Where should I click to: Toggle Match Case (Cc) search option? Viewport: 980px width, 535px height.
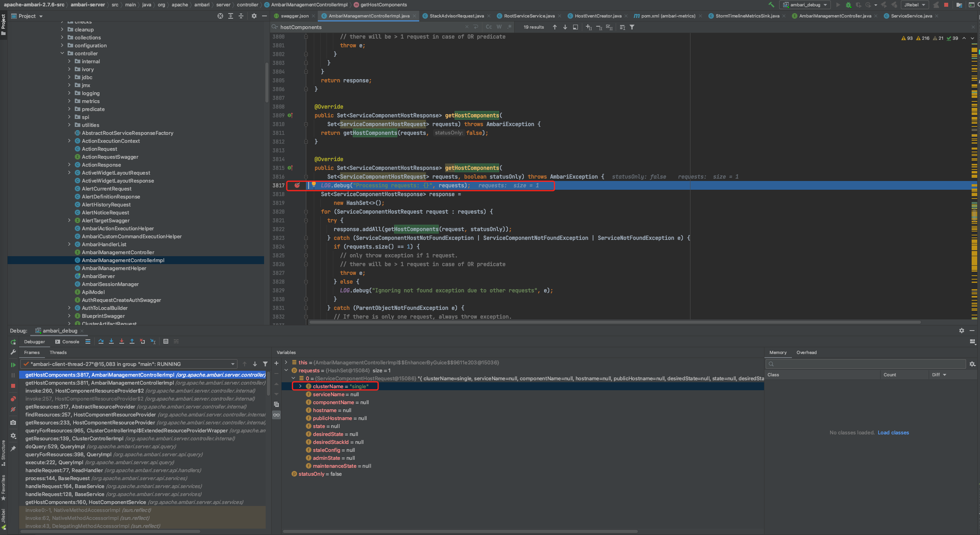(489, 27)
